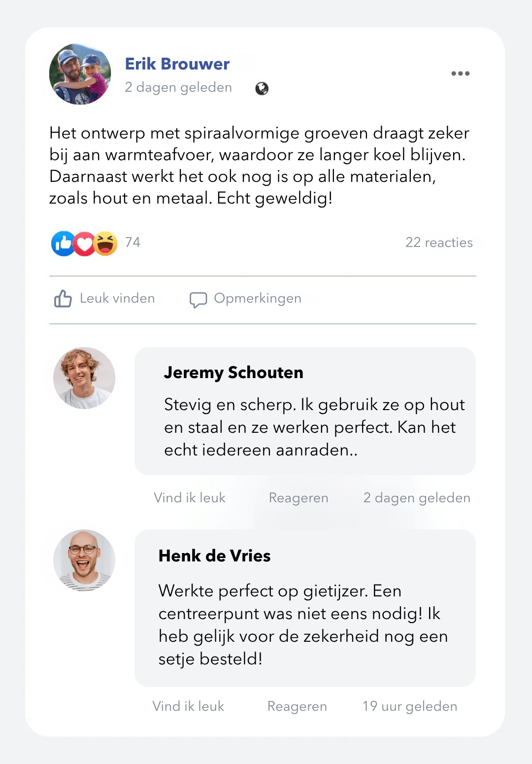Click the blue thumbs-up reaction icon
Viewport: 532px width, 764px height.
point(63,243)
